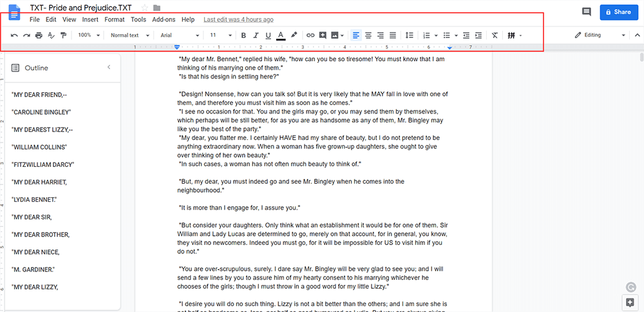Open the Format menu
The height and width of the screenshot is (312, 644).
click(115, 20)
